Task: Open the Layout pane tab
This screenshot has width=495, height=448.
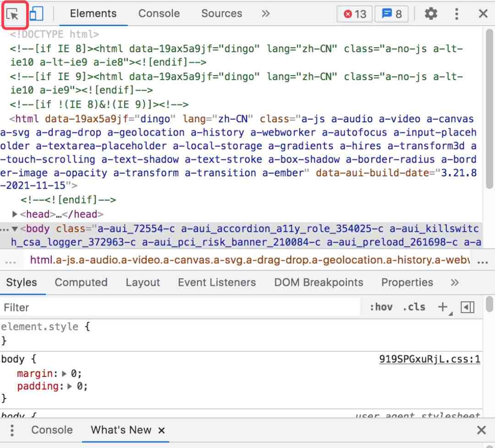Action: coord(143,282)
